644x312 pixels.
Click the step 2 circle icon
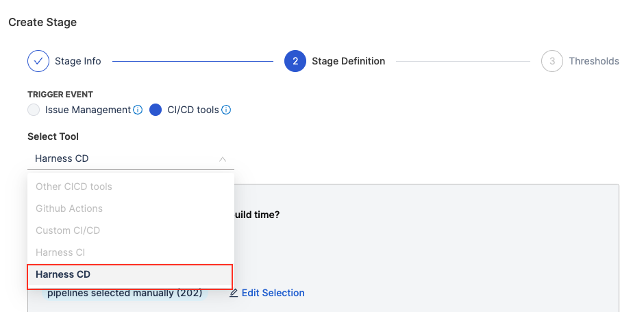click(x=295, y=61)
